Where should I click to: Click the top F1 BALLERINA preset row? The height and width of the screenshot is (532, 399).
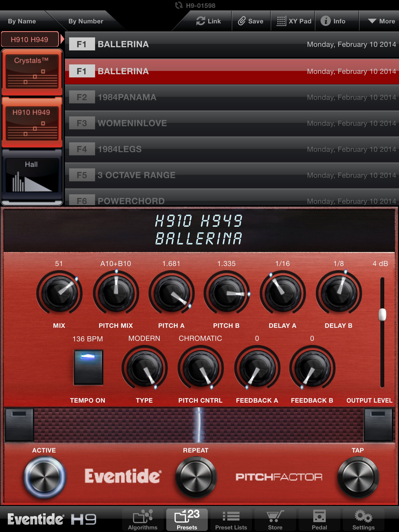tap(232, 44)
